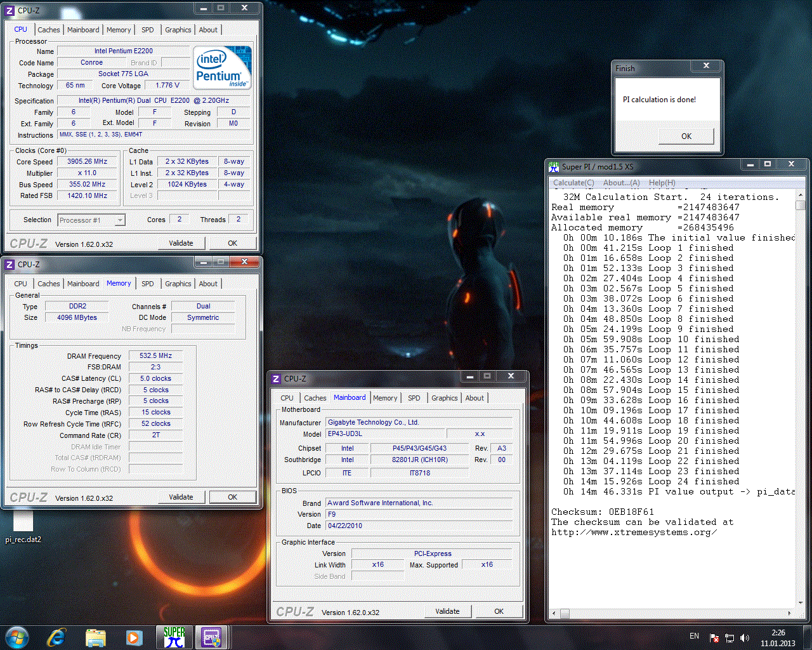Click EN language indicator in taskbar
Viewport: 812px width, 650px height.
(694, 636)
